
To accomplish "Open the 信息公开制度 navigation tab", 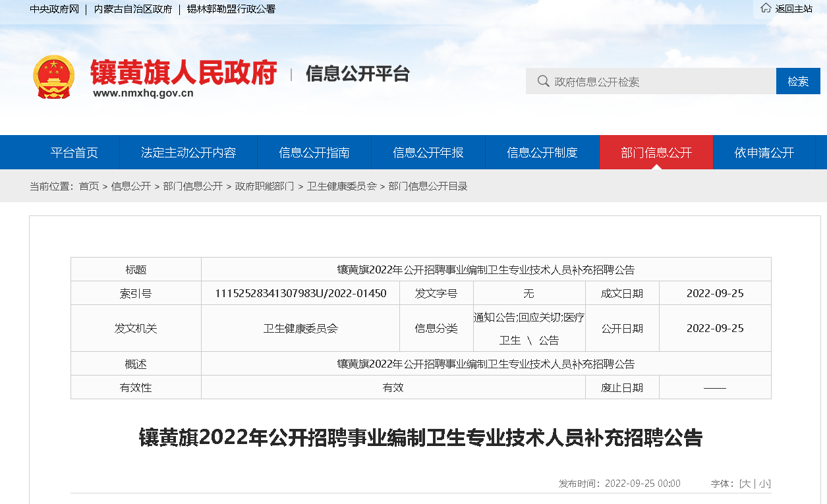I will click(542, 152).
